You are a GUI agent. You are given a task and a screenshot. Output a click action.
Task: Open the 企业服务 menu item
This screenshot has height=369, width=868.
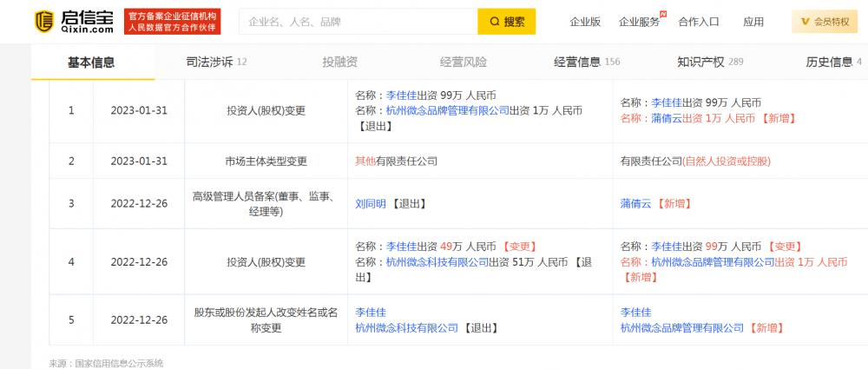pyautogui.click(x=640, y=22)
